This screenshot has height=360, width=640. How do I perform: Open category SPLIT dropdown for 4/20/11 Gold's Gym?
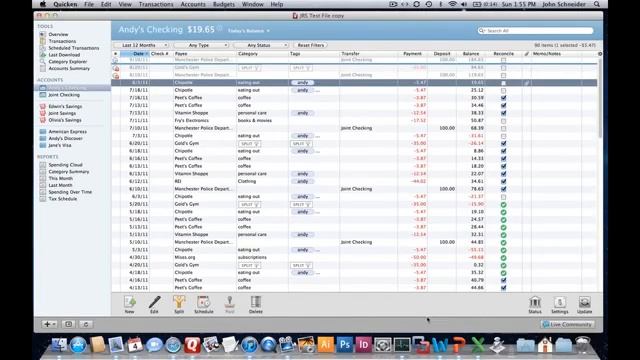pyautogui.click(x=249, y=265)
